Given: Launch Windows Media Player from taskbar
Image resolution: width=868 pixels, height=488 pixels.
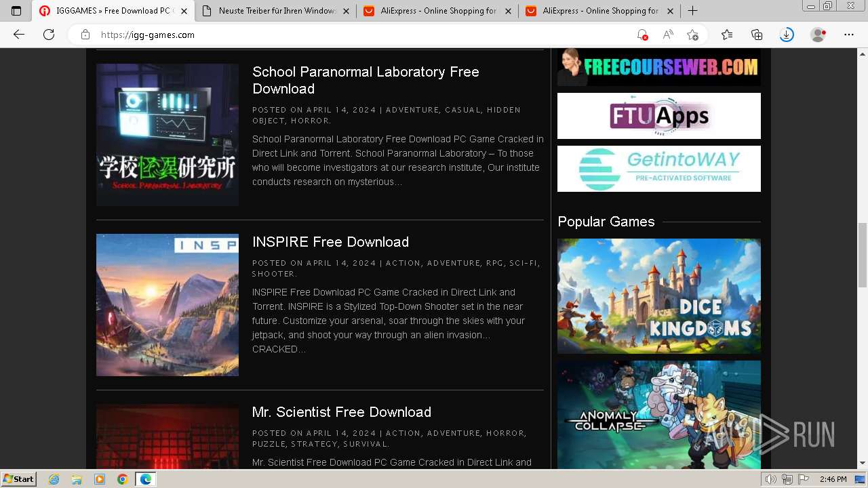Looking at the screenshot, I should pos(100,479).
